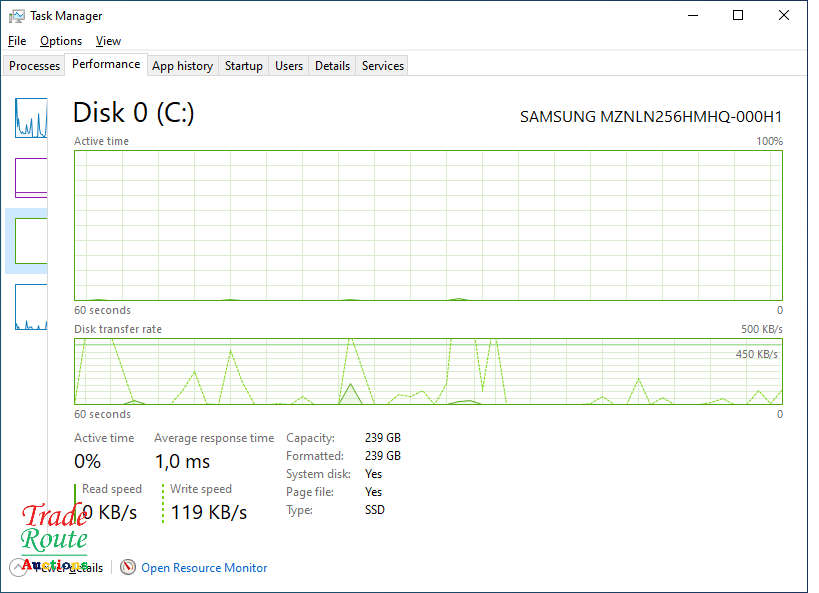Screen dimensions: 819x593
Task: Select the CPU usage thumbnail in sidebar
Action: pyautogui.click(x=31, y=118)
